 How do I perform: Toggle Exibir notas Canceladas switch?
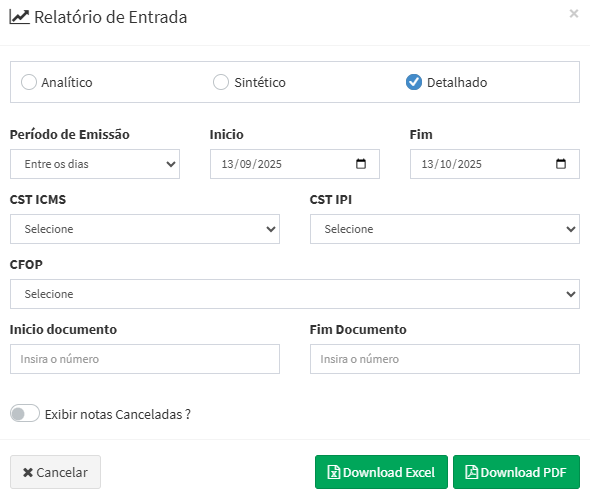[25, 413]
